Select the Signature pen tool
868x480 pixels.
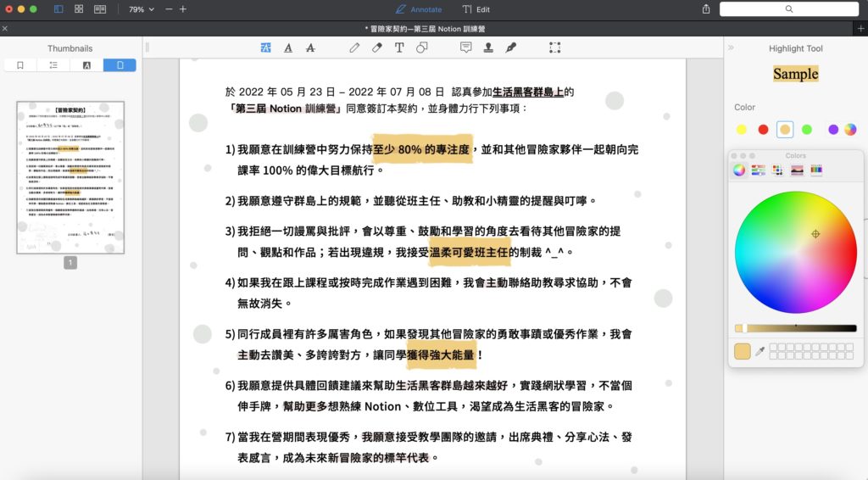(511, 47)
